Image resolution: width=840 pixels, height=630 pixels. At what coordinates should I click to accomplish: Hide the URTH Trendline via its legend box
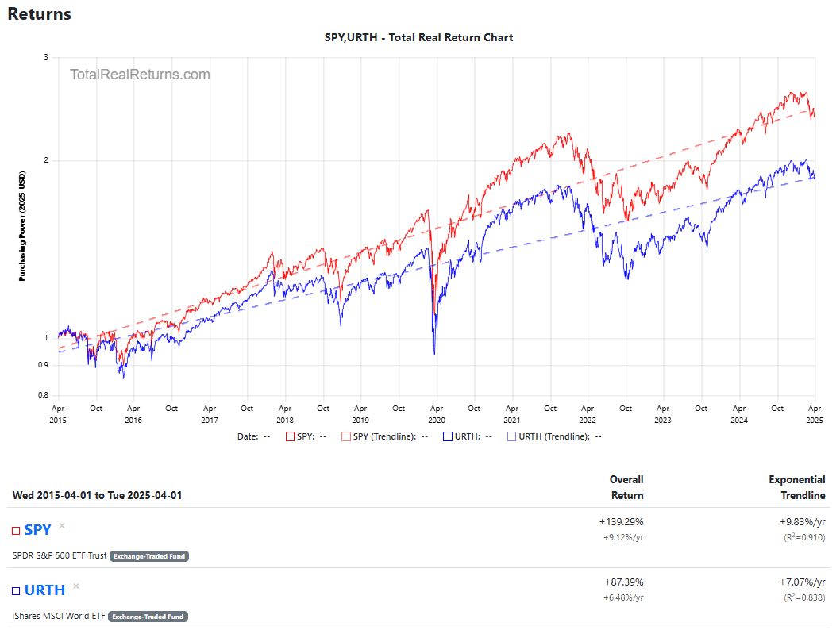(511, 436)
